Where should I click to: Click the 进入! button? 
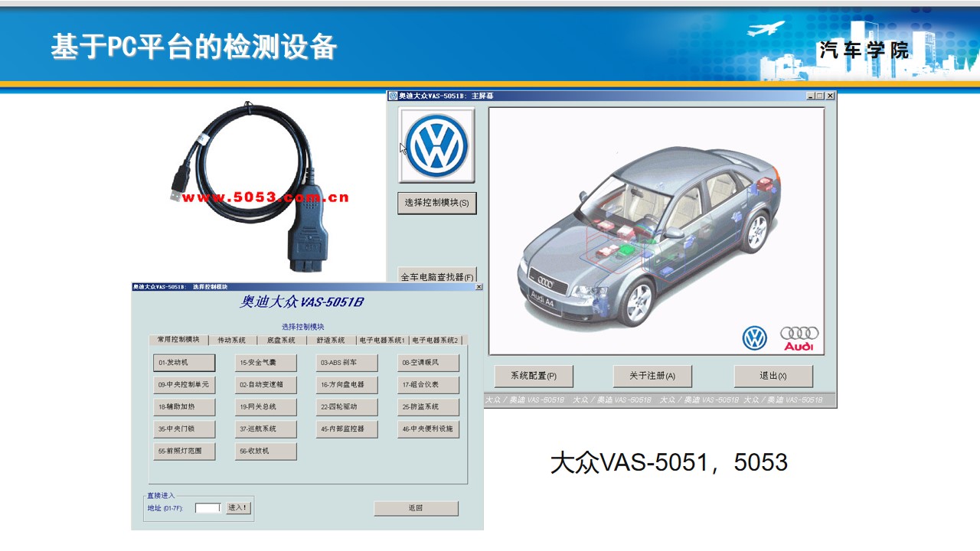[x=238, y=507]
